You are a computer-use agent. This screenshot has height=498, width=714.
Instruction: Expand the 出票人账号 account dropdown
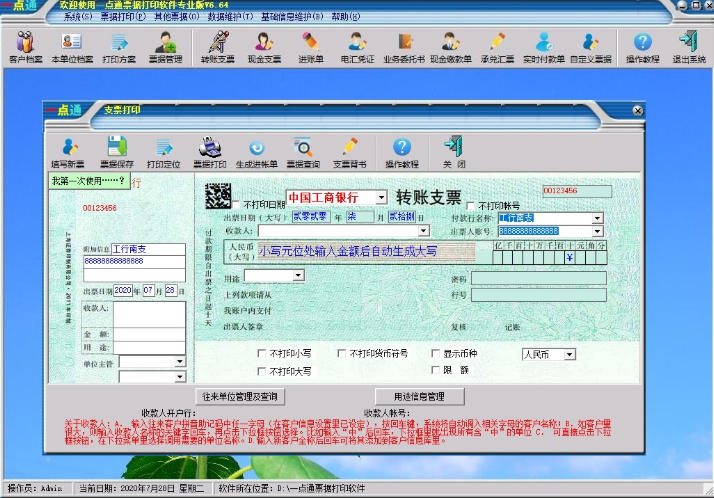point(597,231)
